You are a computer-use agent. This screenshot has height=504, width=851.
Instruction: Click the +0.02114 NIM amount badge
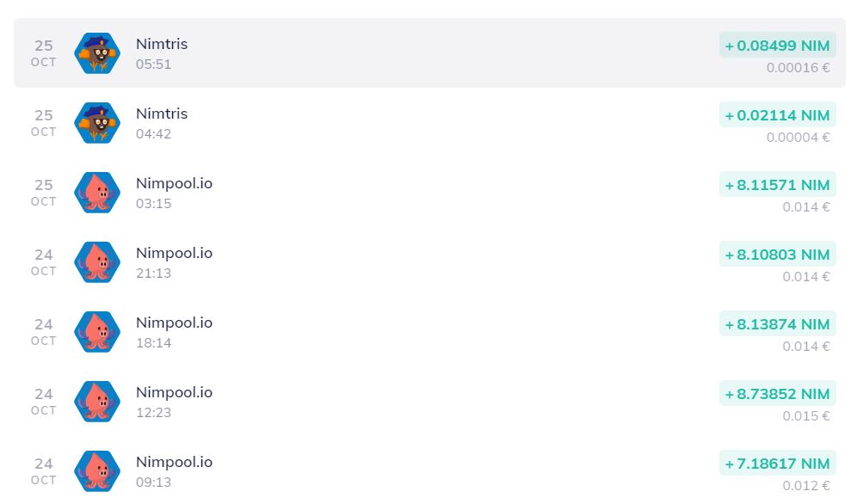pyautogui.click(x=777, y=115)
